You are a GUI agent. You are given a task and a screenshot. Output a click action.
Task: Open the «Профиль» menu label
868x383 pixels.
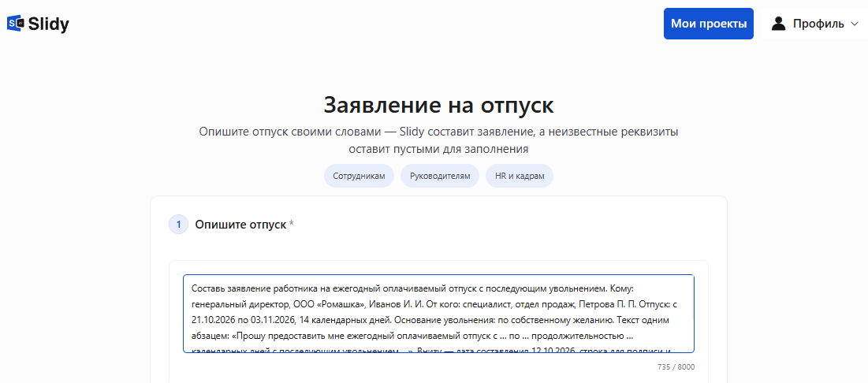tap(818, 24)
